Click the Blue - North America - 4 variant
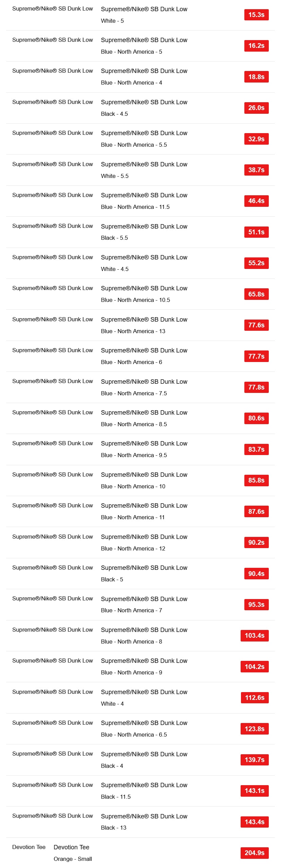Viewport: 281px width, 868px height. (131, 83)
